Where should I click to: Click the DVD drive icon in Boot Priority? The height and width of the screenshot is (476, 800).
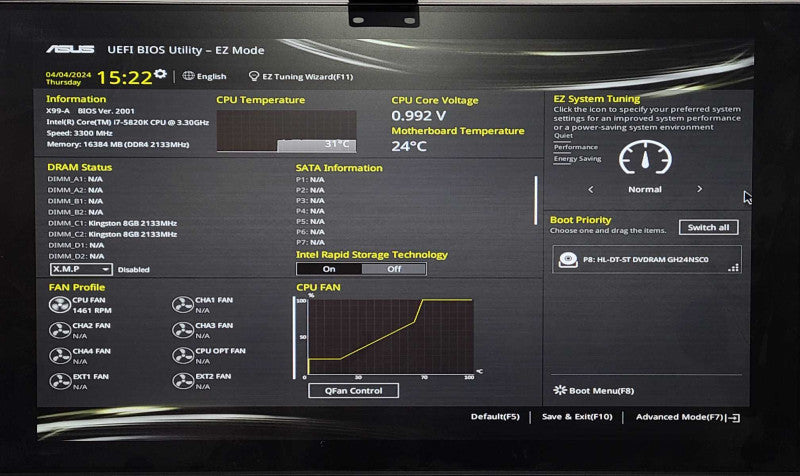tap(567, 259)
